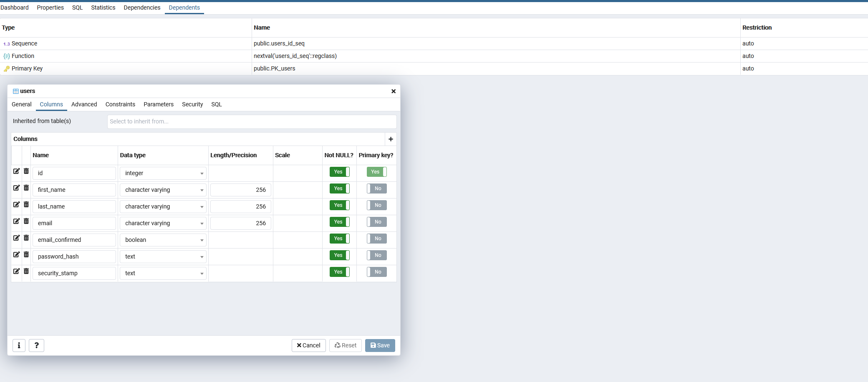868x382 pixels.
Task: Click the Reset button
Action: click(x=346, y=345)
